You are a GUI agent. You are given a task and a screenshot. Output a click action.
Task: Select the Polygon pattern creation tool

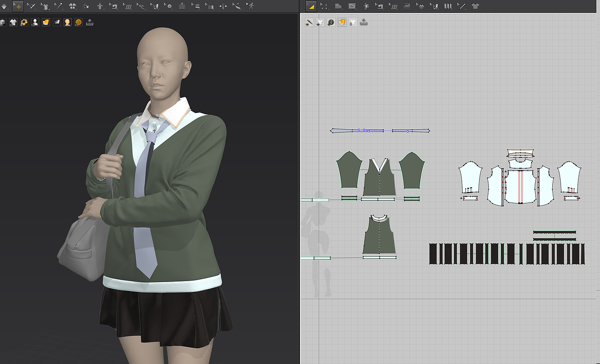[338, 6]
